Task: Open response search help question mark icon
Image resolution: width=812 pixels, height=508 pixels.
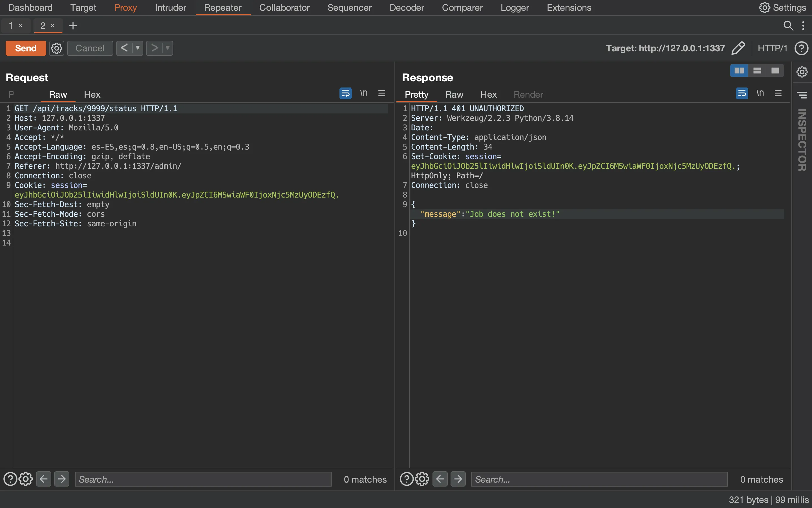Action: pos(407,479)
